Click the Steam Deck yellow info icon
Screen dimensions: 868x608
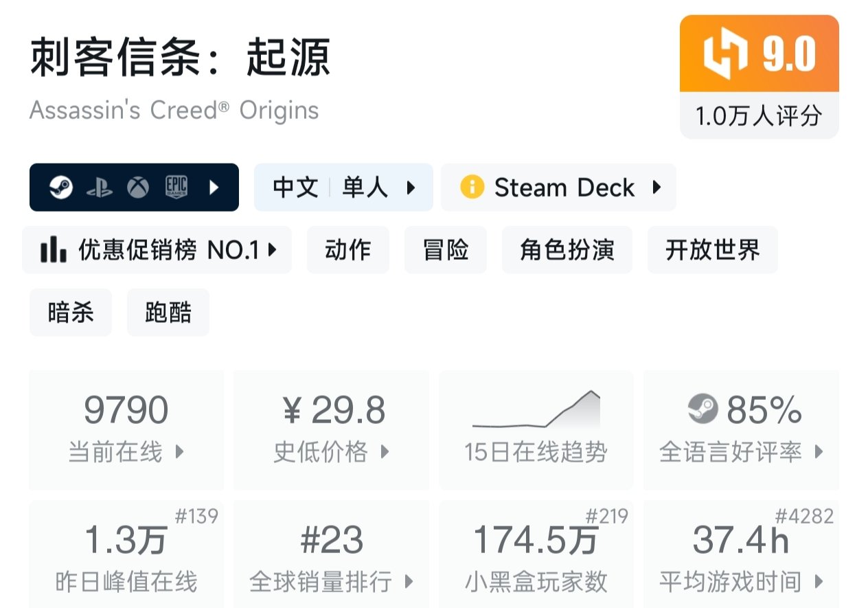point(472,187)
